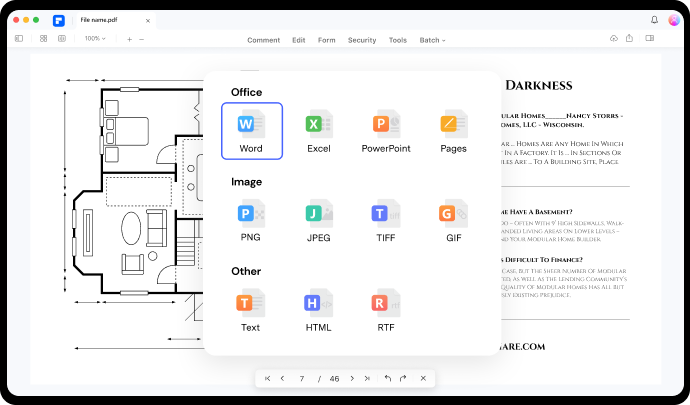The height and width of the screenshot is (405, 690).
Task: Open the user profile avatar
Action: tap(674, 20)
